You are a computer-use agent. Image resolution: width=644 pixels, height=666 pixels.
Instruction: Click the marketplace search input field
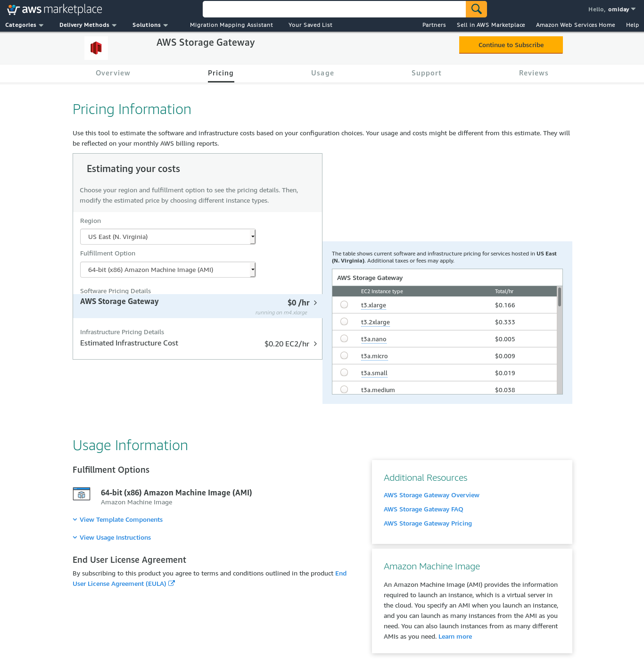pos(334,9)
